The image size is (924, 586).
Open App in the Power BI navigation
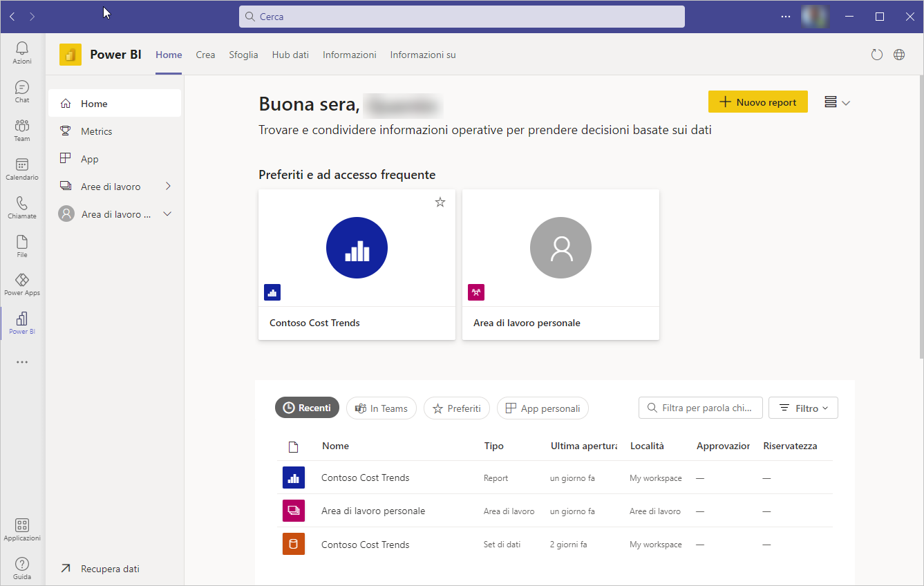(115, 159)
